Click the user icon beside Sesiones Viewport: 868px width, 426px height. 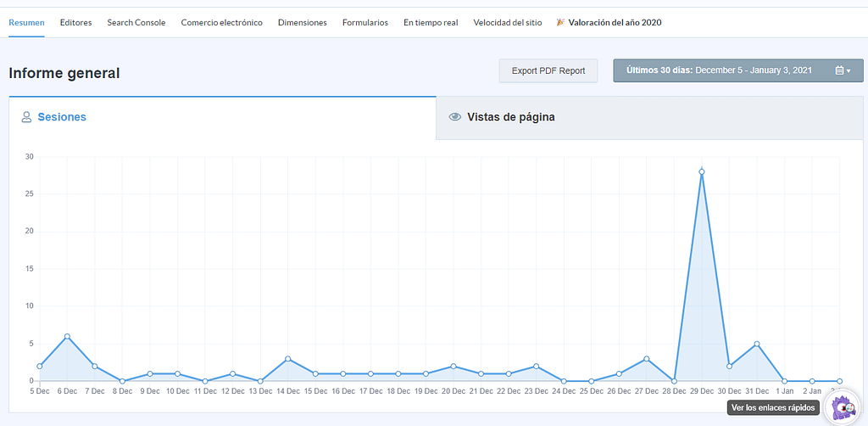click(x=26, y=117)
